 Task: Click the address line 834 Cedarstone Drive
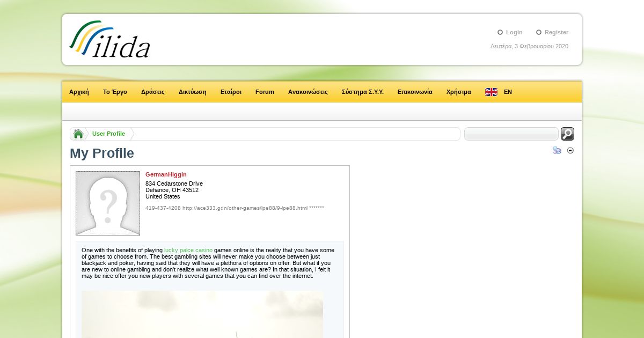tap(174, 183)
